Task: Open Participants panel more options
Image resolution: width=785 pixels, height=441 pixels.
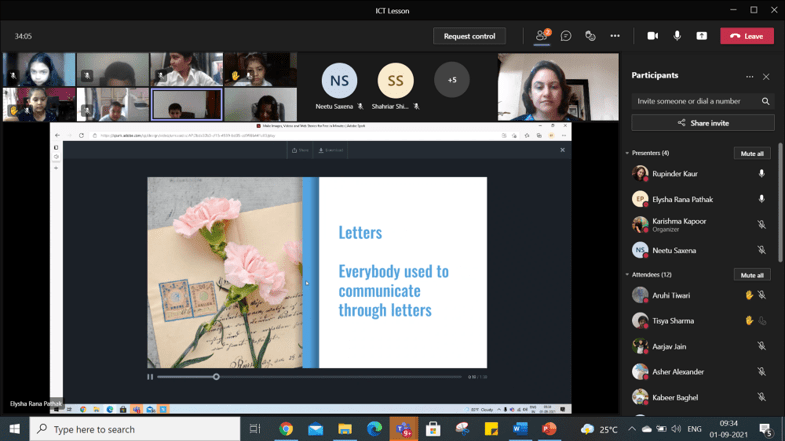Action: (x=749, y=76)
